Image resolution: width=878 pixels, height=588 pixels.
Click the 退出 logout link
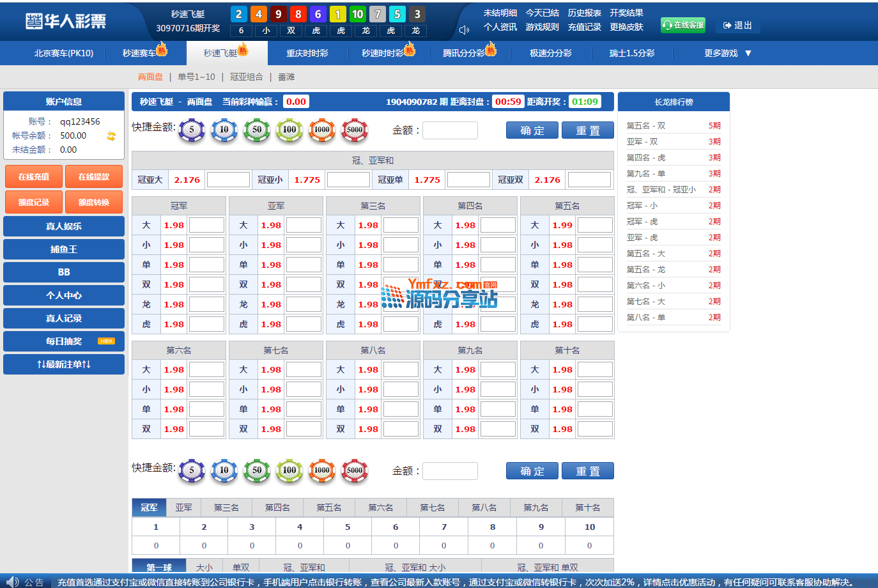[x=738, y=26]
